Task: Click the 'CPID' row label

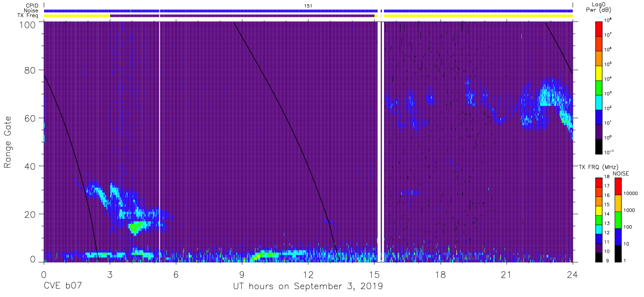Action: [33, 5]
